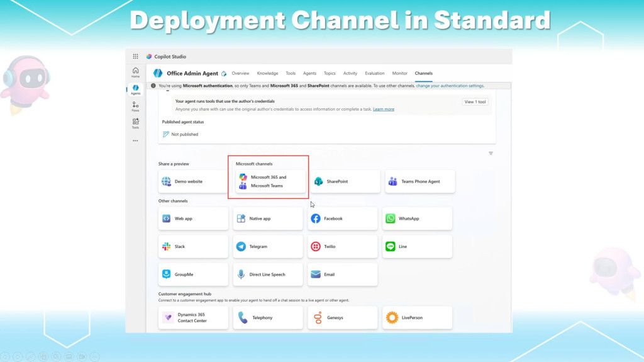
Task: Open Agents in the left sidebar
Action: [136, 89]
